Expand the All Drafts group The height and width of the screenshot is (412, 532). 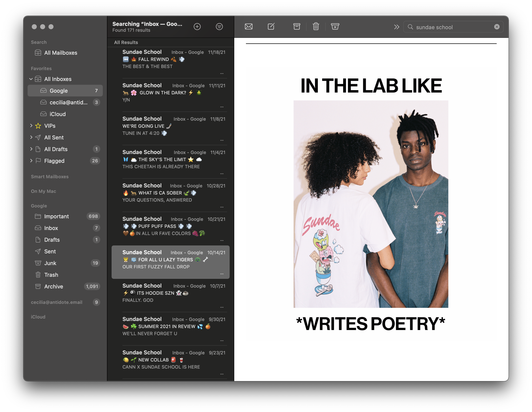pyautogui.click(x=31, y=149)
